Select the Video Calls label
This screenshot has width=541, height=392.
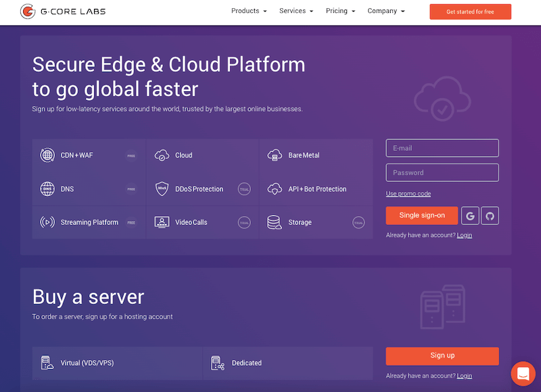coord(191,222)
